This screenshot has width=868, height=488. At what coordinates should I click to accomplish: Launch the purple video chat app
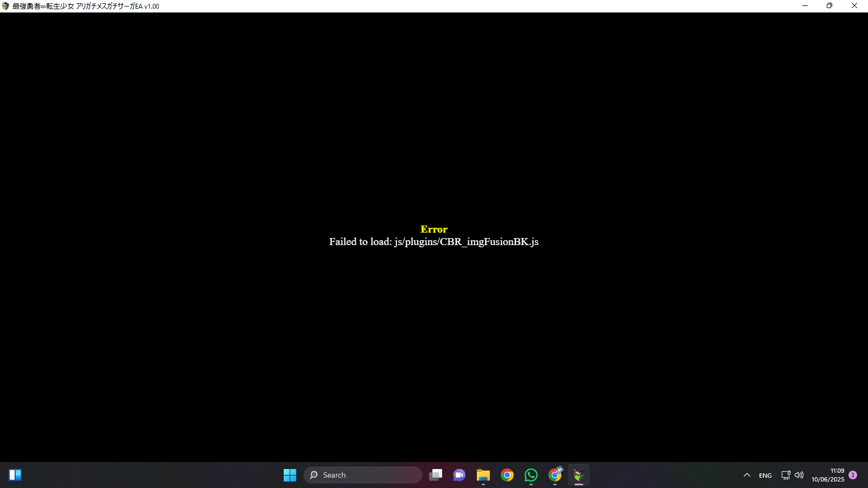tap(459, 475)
